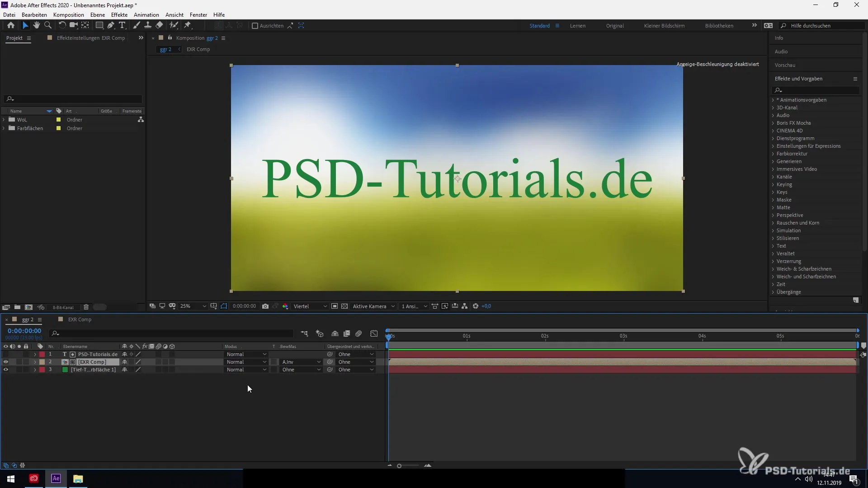Toggle frame blending icon in timeline header
This screenshot has height=488, width=868.
pos(347,334)
